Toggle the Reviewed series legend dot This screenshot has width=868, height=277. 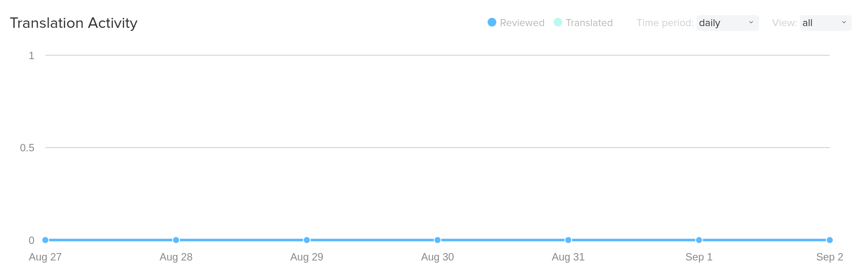coord(492,22)
